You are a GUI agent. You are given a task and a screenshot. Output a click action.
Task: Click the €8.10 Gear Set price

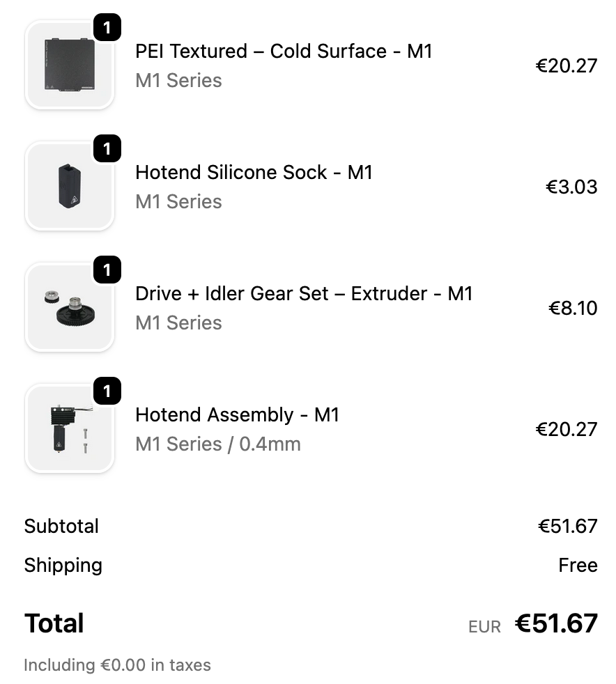click(573, 308)
